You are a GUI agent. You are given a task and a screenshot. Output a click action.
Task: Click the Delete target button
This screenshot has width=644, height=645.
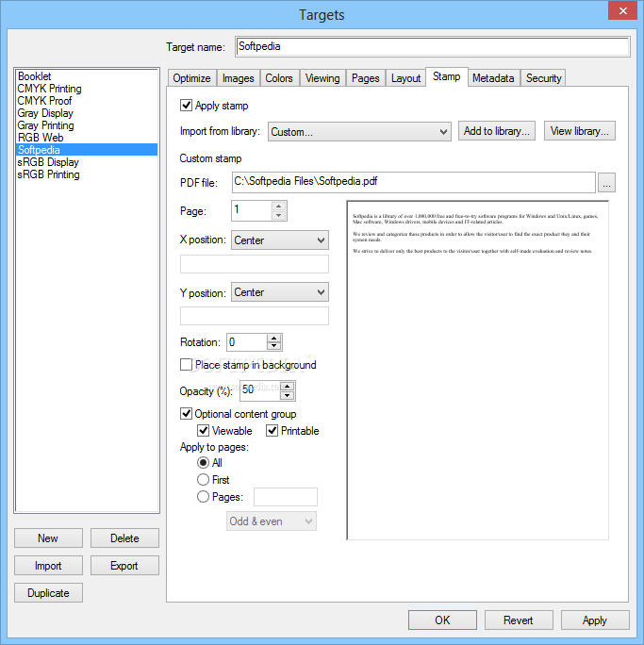[x=124, y=538]
